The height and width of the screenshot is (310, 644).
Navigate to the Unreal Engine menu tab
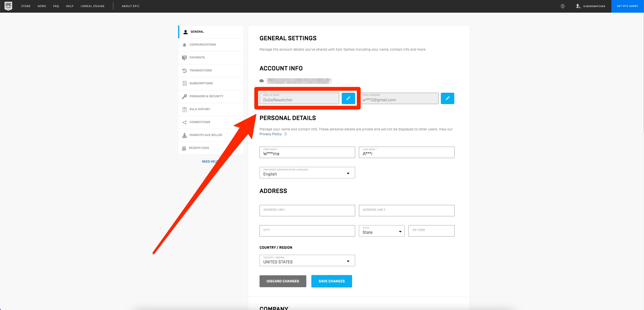pos(92,6)
